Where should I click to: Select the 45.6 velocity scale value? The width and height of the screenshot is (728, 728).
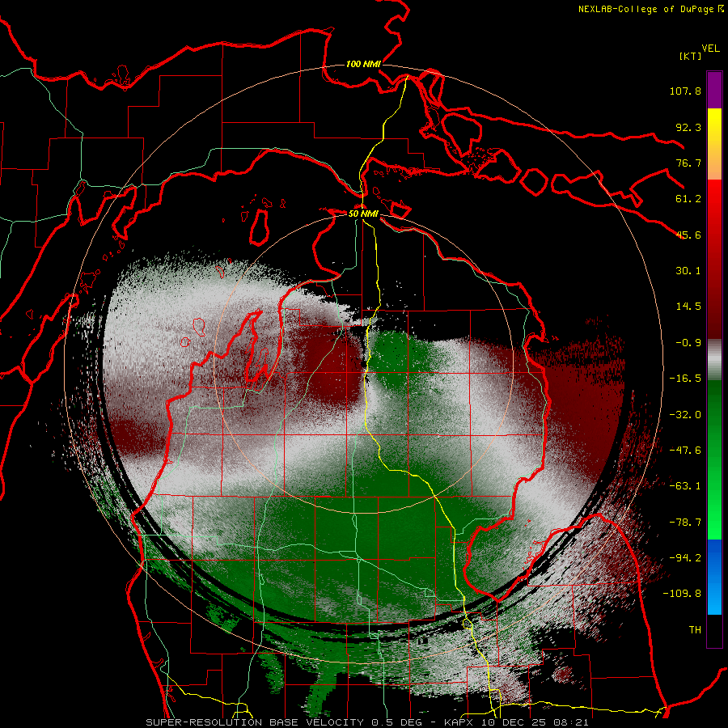[x=688, y=235]
